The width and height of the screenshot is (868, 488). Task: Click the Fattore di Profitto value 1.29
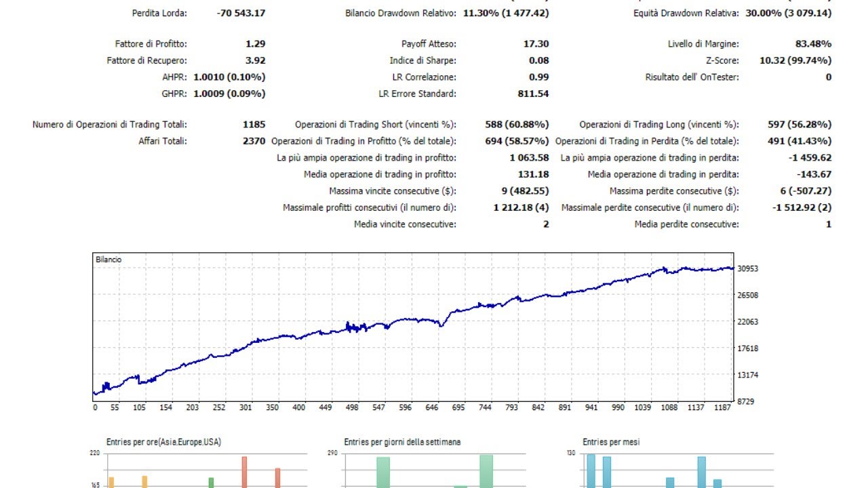tap(255, 44)
